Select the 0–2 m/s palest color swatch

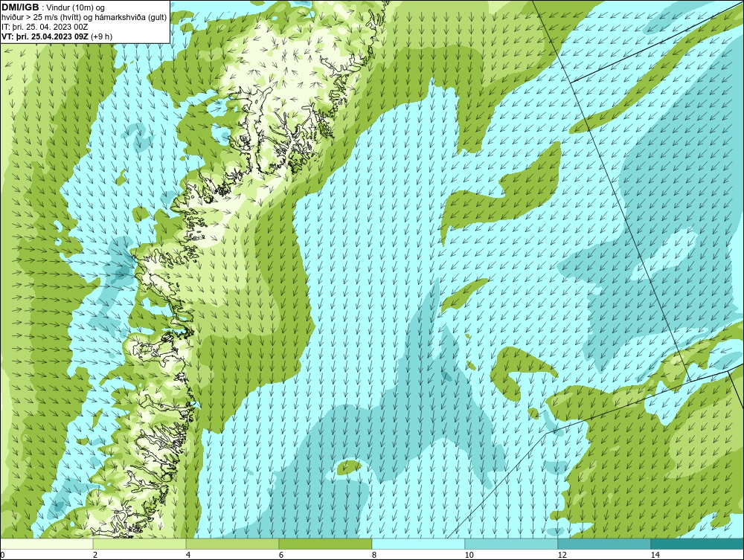(x=46, y=544)
